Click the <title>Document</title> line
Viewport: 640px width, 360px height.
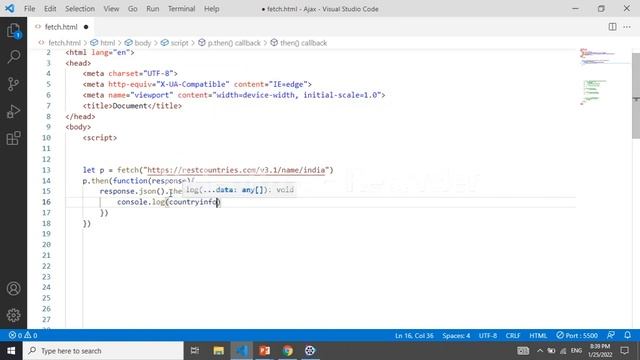coord(132,106)
